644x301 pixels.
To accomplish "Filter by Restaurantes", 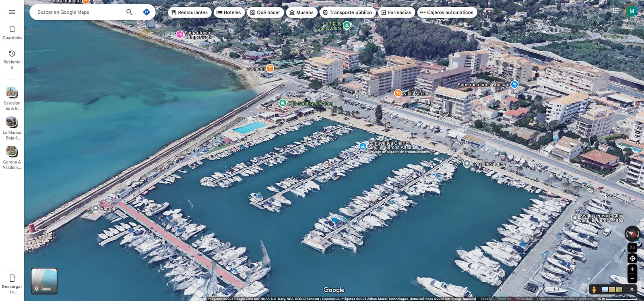I will click(189, 12).
